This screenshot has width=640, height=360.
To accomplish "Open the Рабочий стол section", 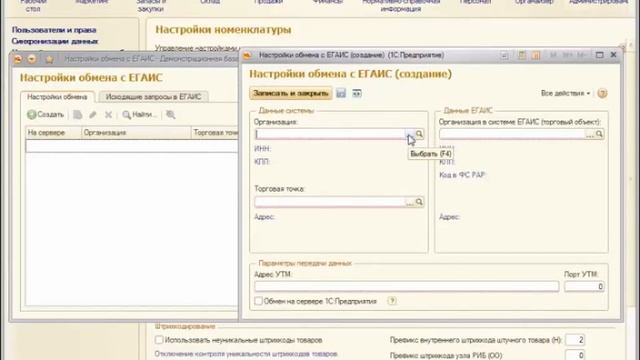I will (33, 4).
